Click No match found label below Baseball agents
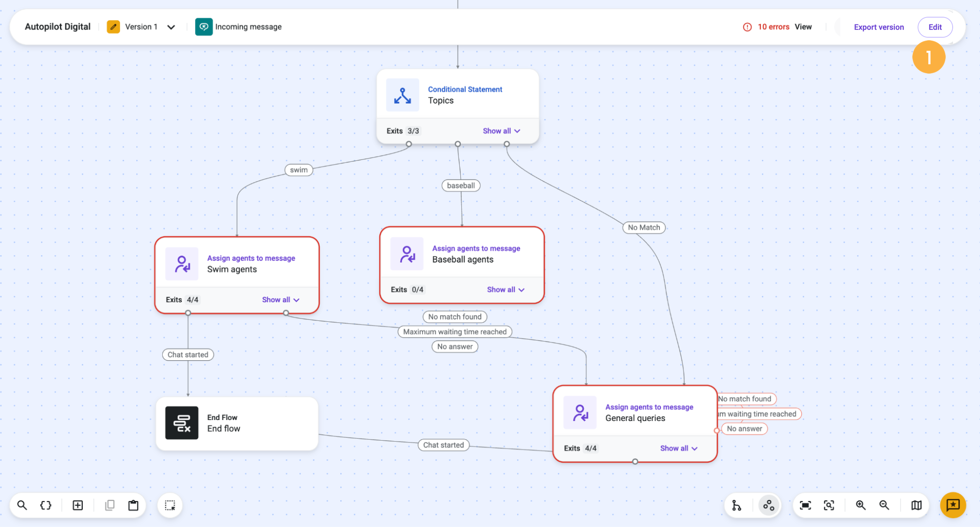This screenshot has height=527, width=980. (454, 316)
